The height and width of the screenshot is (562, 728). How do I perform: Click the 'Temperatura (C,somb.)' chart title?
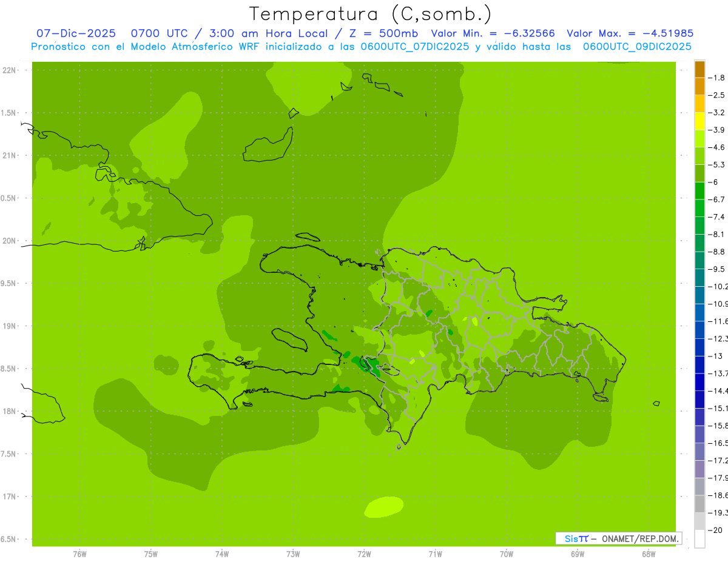click(371, 13)
